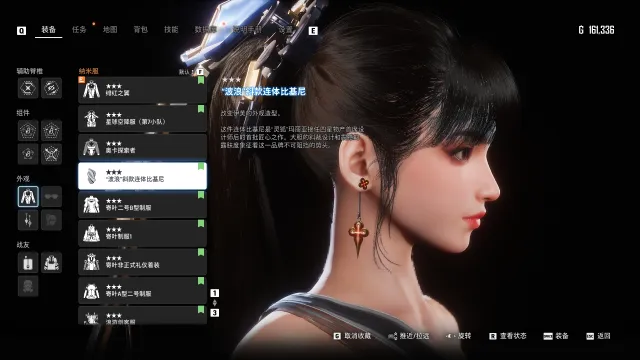Viewport: 640px width, 360px height.
Task: Select the companion outfit slot under 战友
Action: 51,262
